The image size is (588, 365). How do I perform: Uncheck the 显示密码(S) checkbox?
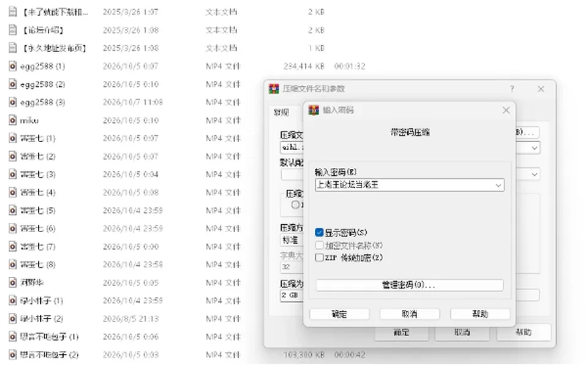[x=319, y=233]
